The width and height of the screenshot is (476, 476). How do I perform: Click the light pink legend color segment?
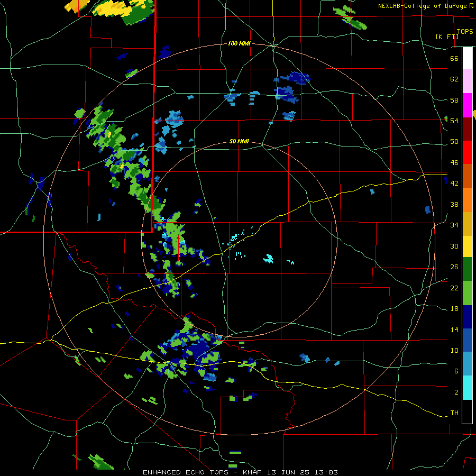coord(467,81)
